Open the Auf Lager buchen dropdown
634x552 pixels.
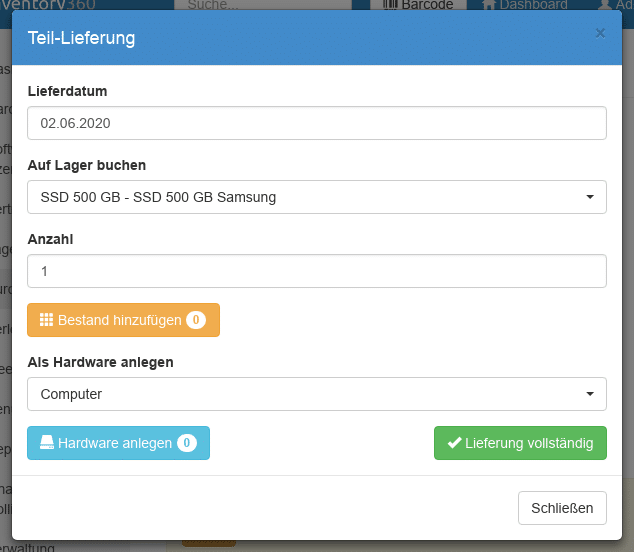point(317,197)
